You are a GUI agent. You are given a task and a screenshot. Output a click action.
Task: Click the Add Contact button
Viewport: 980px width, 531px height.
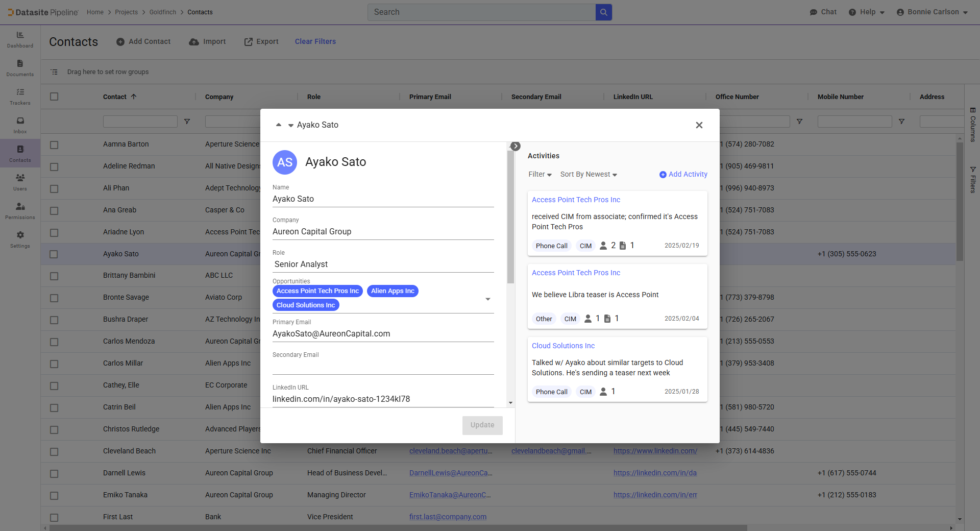(143, 42)
